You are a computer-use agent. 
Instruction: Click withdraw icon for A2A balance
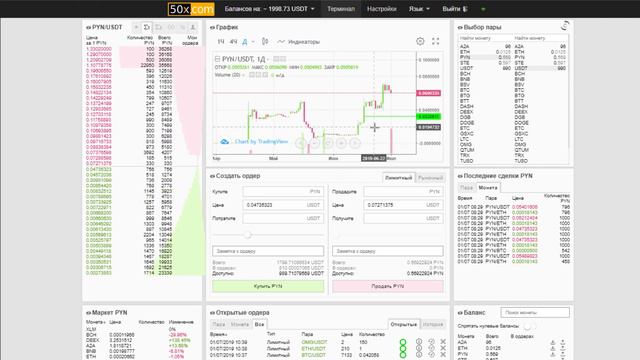[x=563, y=342]
